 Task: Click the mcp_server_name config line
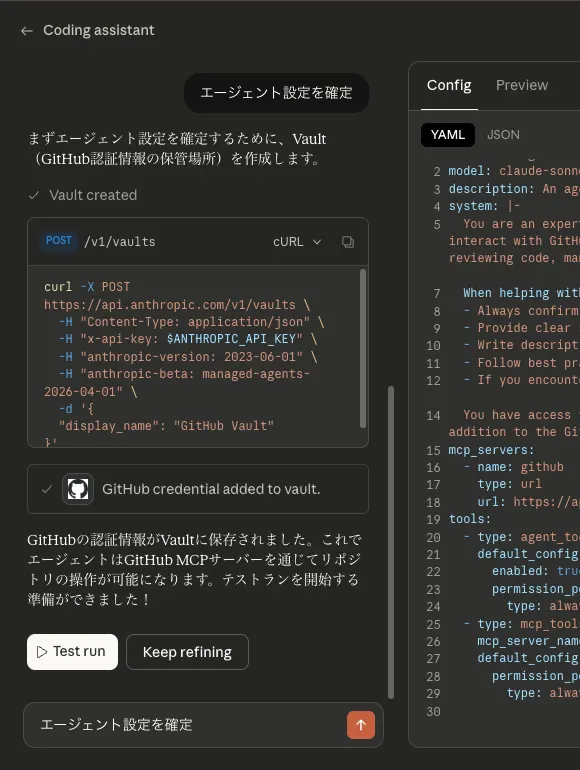(528, 641)
